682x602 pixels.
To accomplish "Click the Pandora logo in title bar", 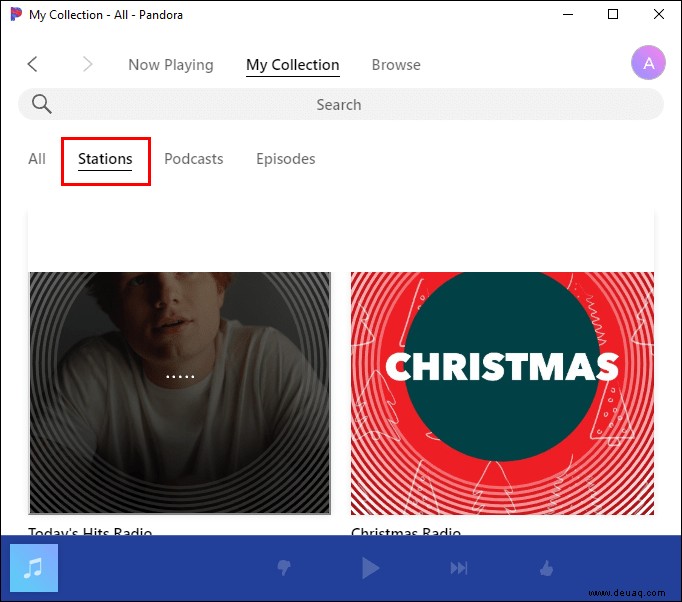I will tap(16, 14).
